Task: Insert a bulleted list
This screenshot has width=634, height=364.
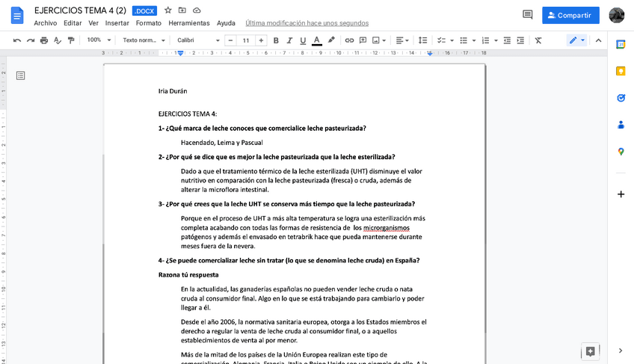Action: (x=464, y=40)
